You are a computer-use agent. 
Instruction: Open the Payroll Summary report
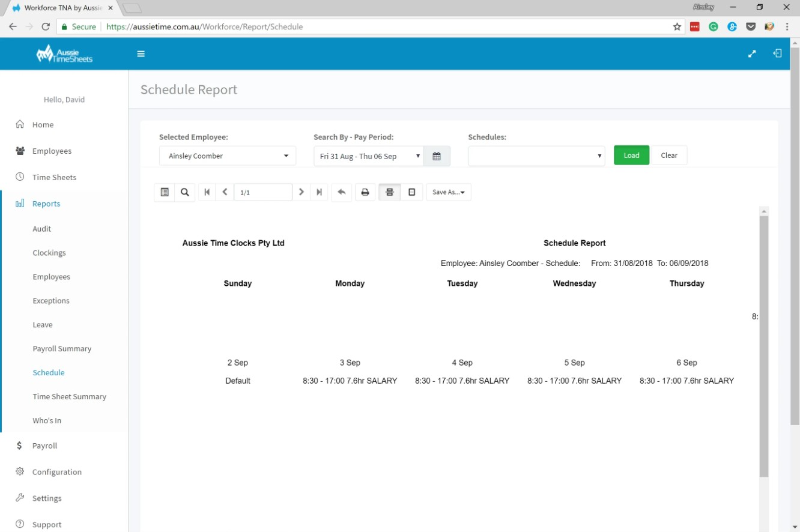(62, 348)
